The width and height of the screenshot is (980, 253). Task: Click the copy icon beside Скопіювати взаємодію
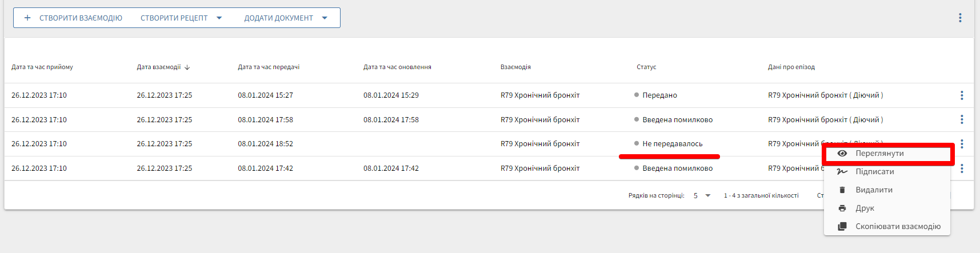coord(842,227)
